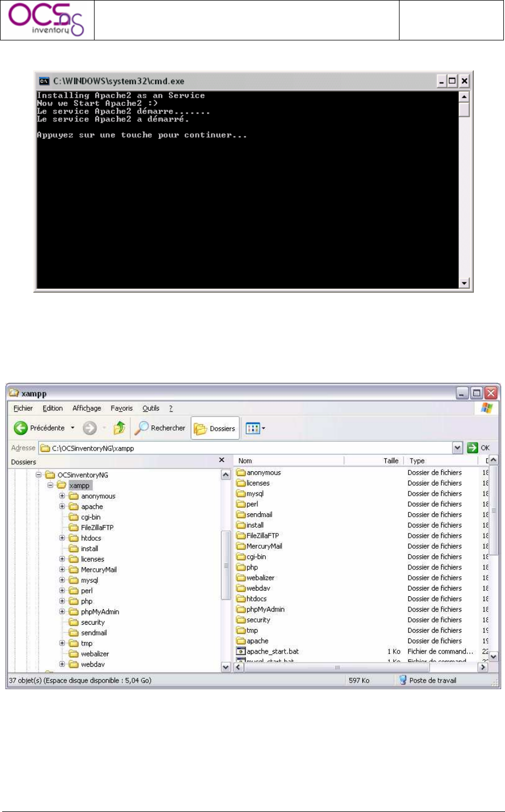
Task: Open the Edition menu
Action: pyautogui.click(x=52, y=408)
